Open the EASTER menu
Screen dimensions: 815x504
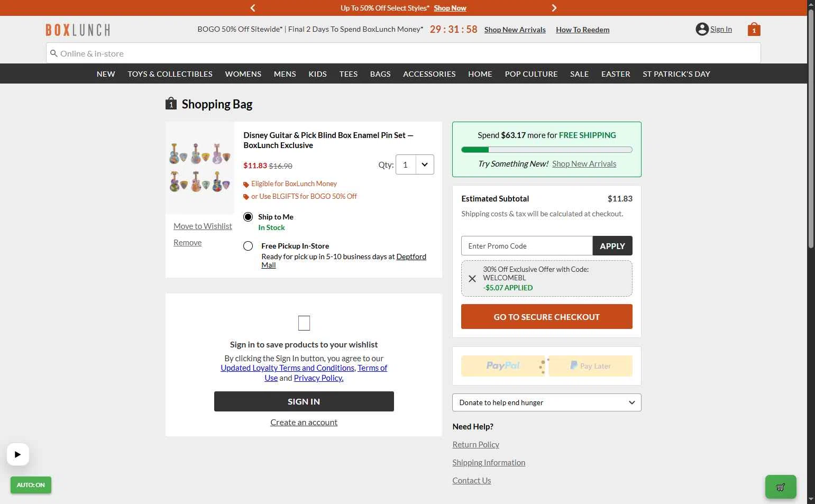coord(616,74)
